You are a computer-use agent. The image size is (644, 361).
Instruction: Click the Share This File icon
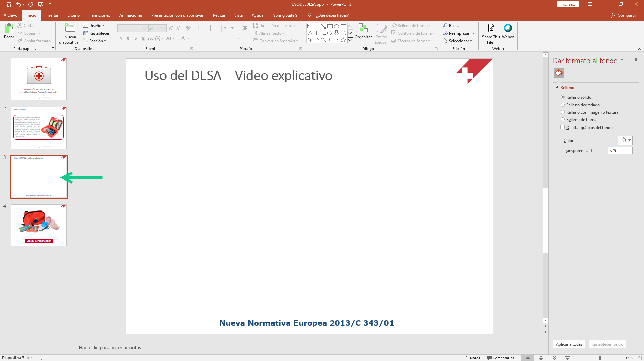coord(491,29)
